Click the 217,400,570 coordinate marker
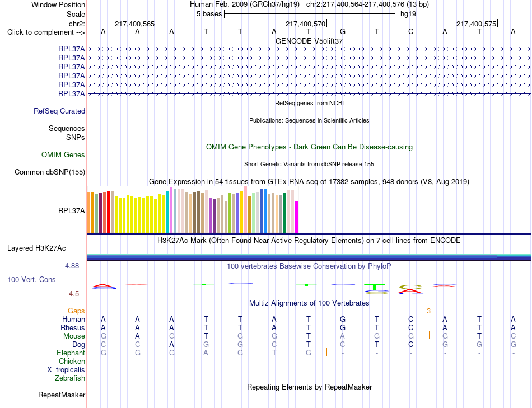 point(305,24)
